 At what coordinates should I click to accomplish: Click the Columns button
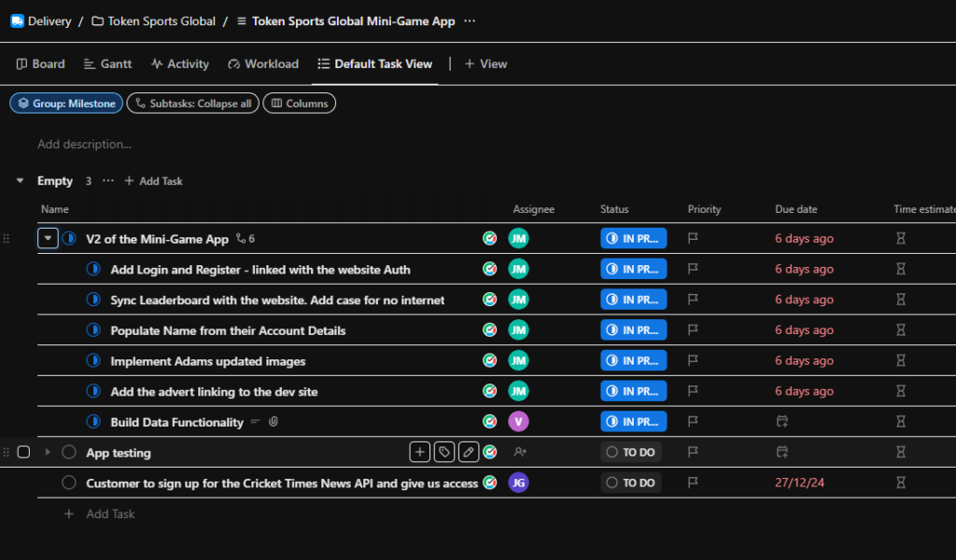(x=299, y=104)
